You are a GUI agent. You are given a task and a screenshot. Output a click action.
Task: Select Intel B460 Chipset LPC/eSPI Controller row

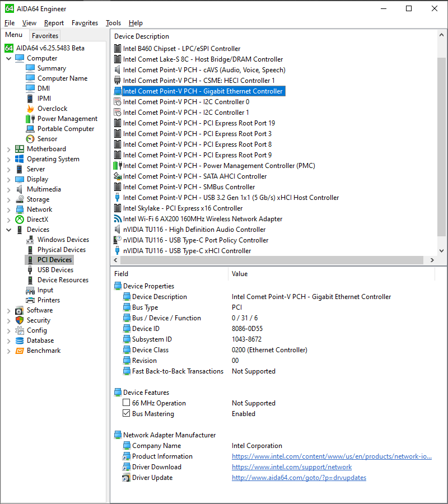click(x=181, y=49)
